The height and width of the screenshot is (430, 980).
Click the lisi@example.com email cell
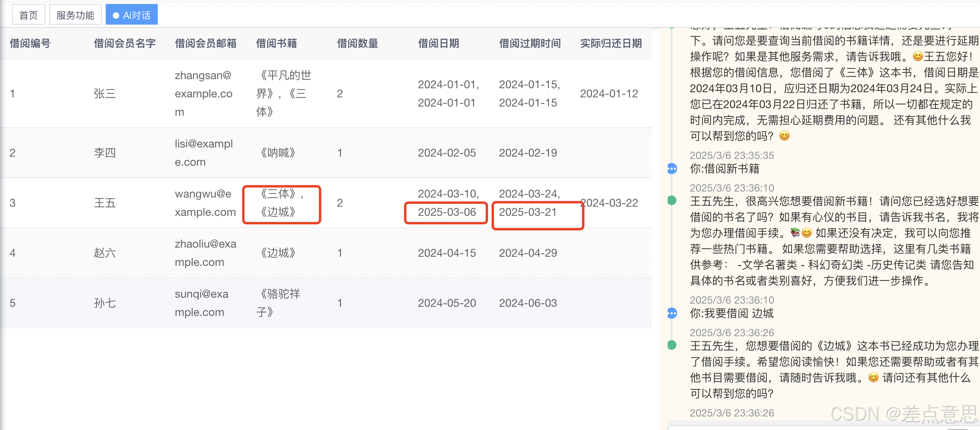point(204,153)
